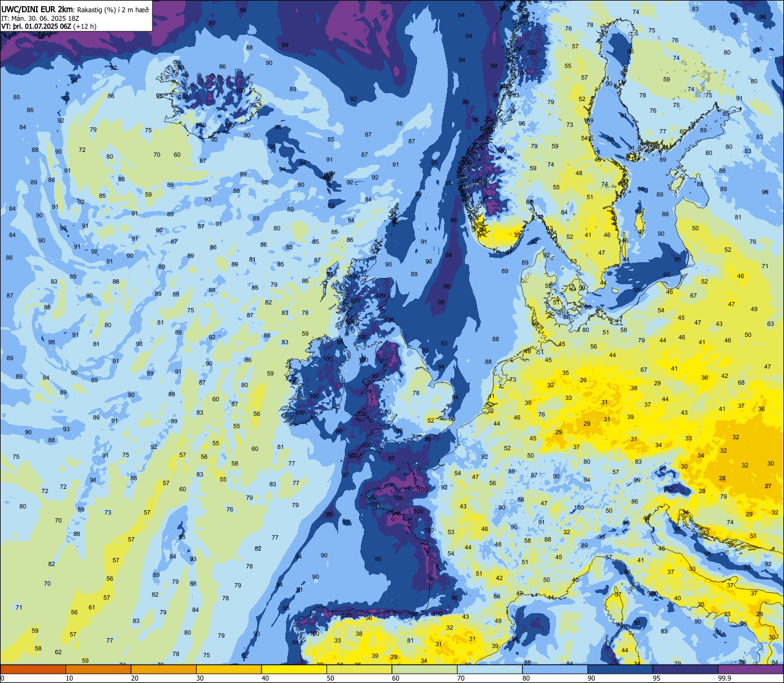Pick the amber 20–30 legend segment
Image resolution: width=784 pixels, height=683 pixels.
pyautogui.click(x=164, y=669)
